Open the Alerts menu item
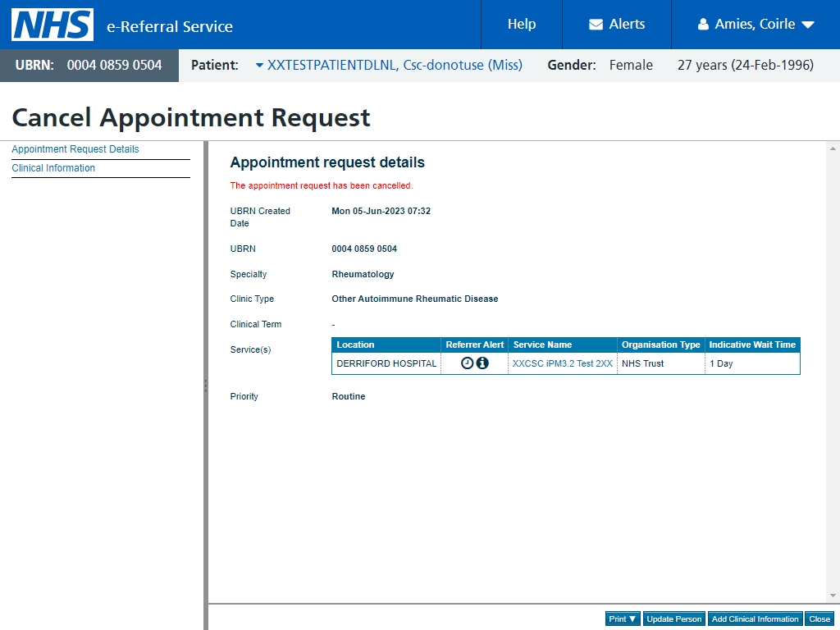This screenshot has width=840, height=630. point(617,24)
